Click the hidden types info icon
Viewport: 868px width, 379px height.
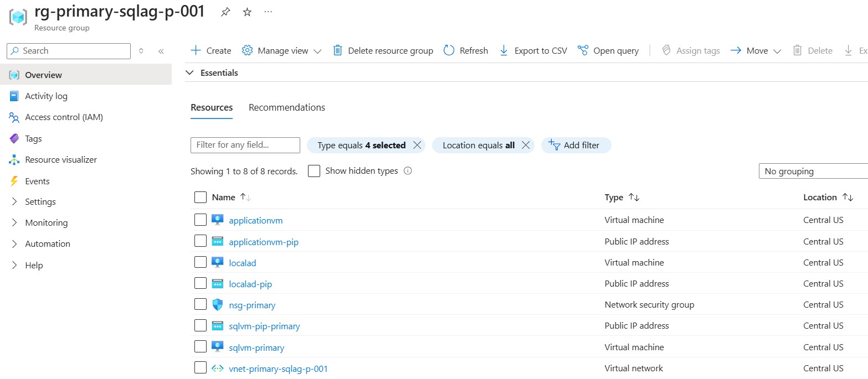pos(408,171)
